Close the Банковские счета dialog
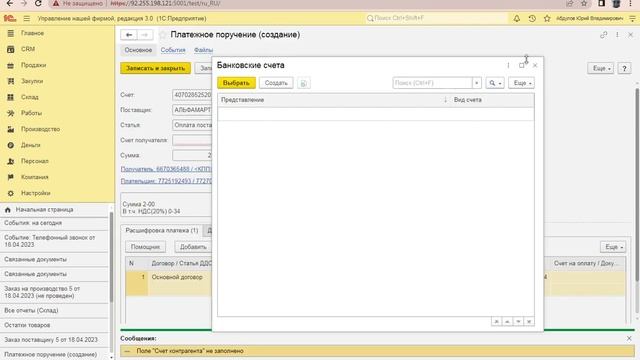Image resolution: width=640 pixels, height=360 pixels. pyautogui.click(x=535, y=65)
